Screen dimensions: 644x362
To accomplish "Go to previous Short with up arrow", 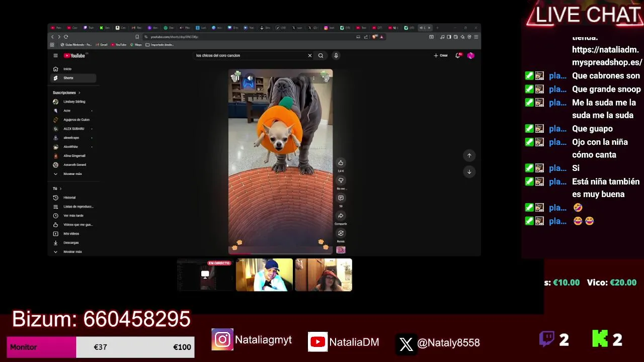I will 469,155.
